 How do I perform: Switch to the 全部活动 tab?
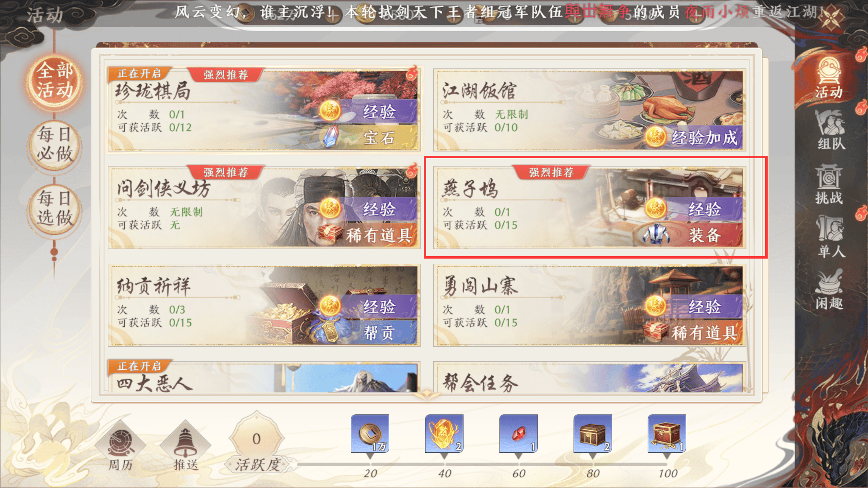[54, 81]
